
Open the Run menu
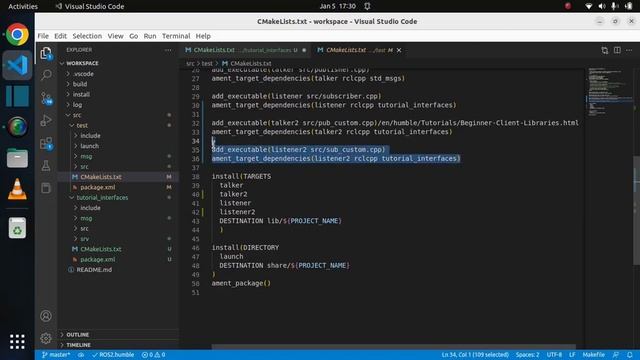[150, 36]
